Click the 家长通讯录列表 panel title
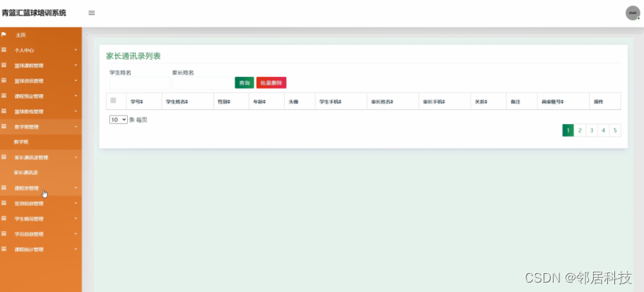644x292 pixels. 133,57
